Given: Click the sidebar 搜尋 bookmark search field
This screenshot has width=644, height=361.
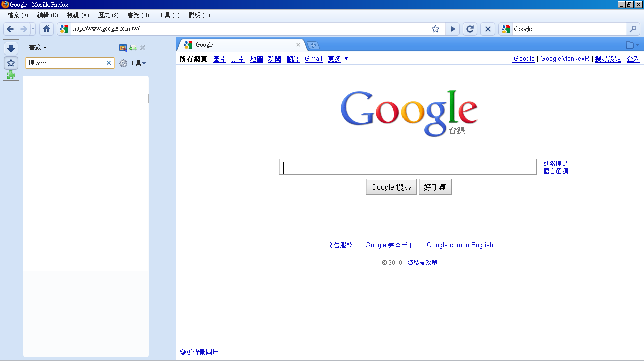Looking at the screenshot, I should [65, 63].
